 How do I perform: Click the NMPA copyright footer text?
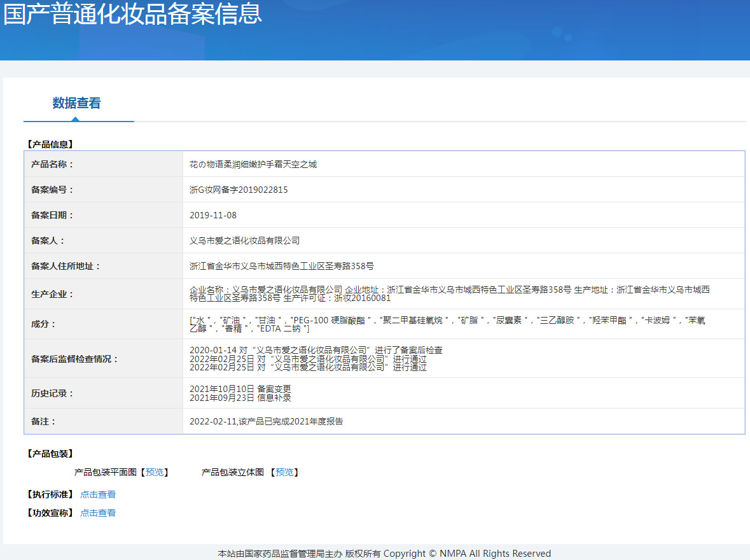click(384, 553)
